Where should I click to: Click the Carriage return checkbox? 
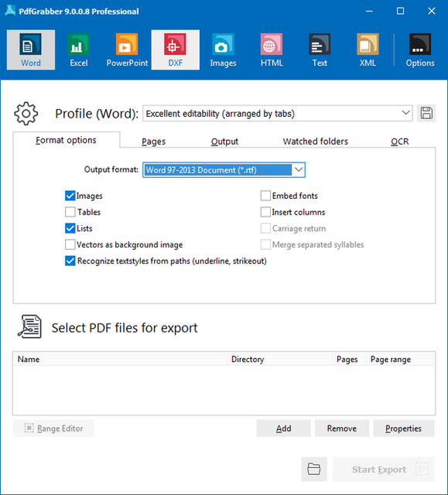(265, 228)
